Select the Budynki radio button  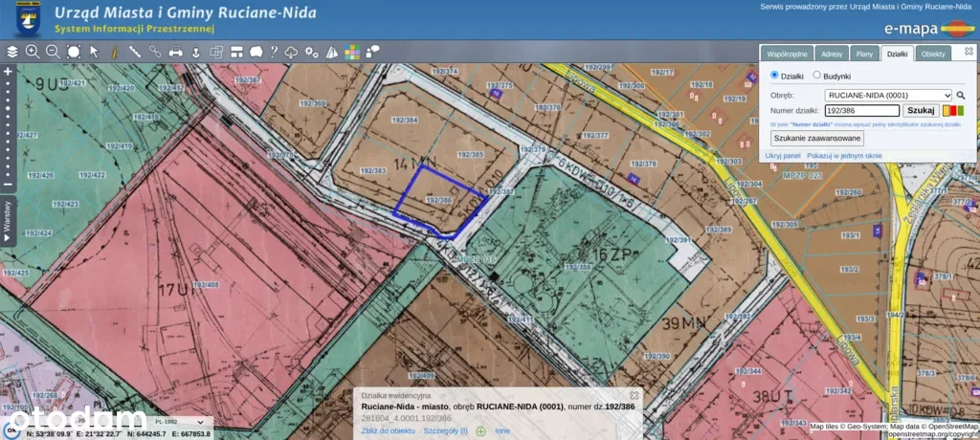point(816,76)
